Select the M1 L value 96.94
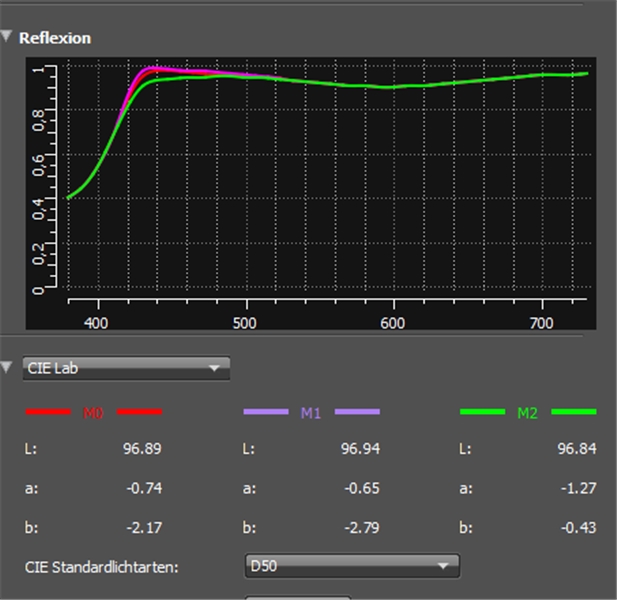The image size is (617, 600). 360,449
